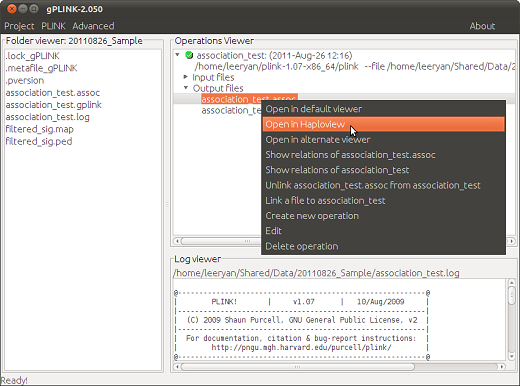The image size is (520, 386).
Task: Choose Open in default viewer
Action: click(383, 109)
